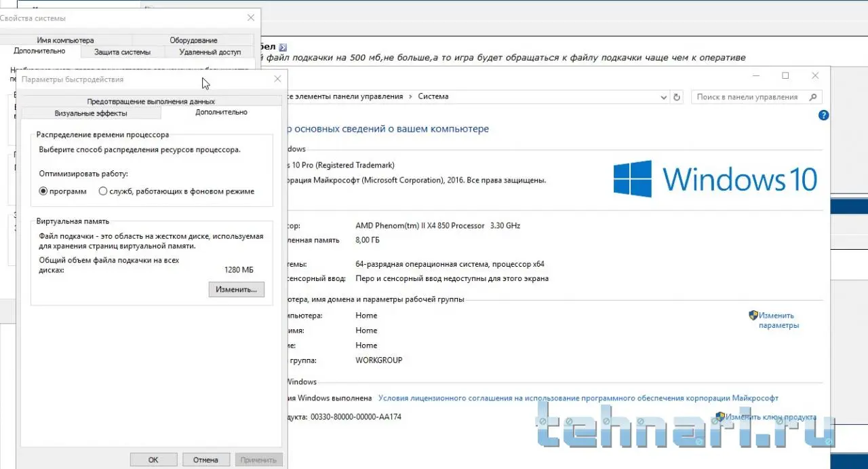
Task: Open 'Защита системы' tab
Action: (122, 52)
